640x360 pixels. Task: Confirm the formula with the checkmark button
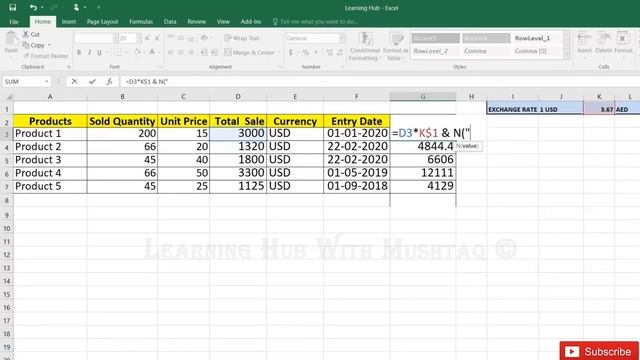92,82
